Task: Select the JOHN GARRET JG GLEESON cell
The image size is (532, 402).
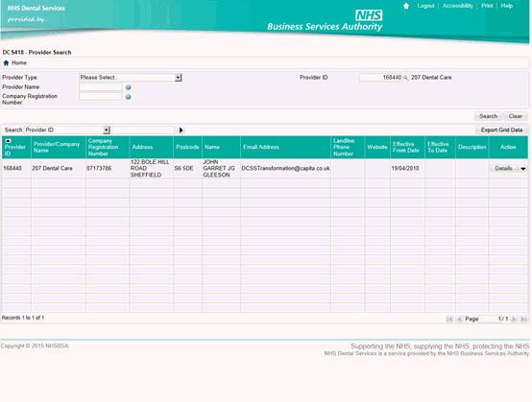Action: tap(221, 169)
